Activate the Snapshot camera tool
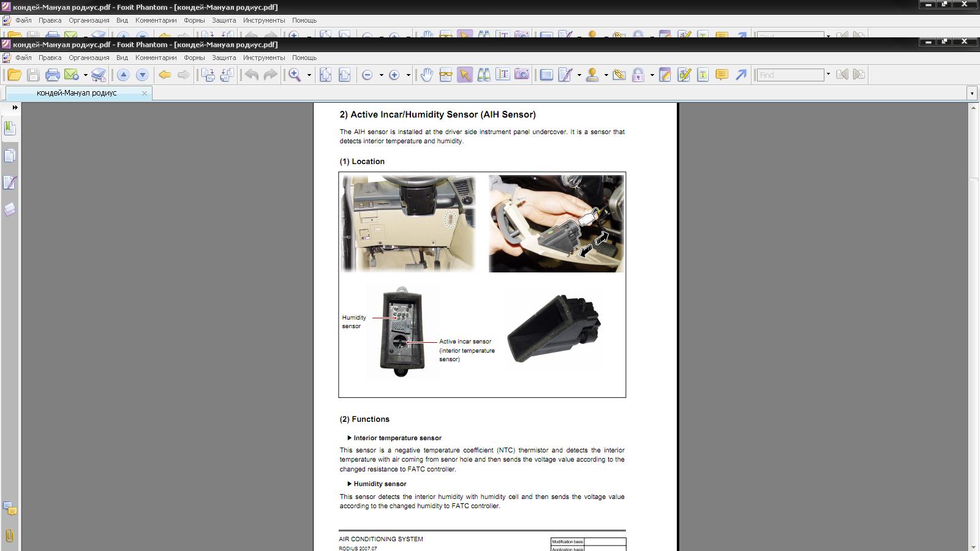Viewport: 980px width, 551px height. point(521,75)
